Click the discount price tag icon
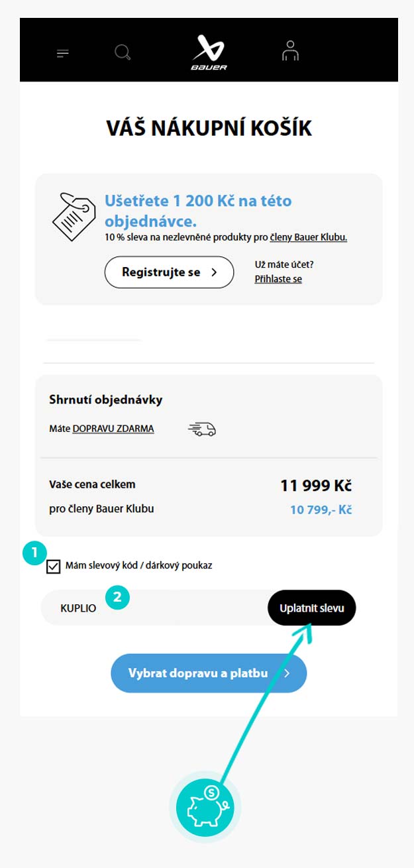Image resolution: width=414 pixels, height=868 pixels. [x=74, y=216]
